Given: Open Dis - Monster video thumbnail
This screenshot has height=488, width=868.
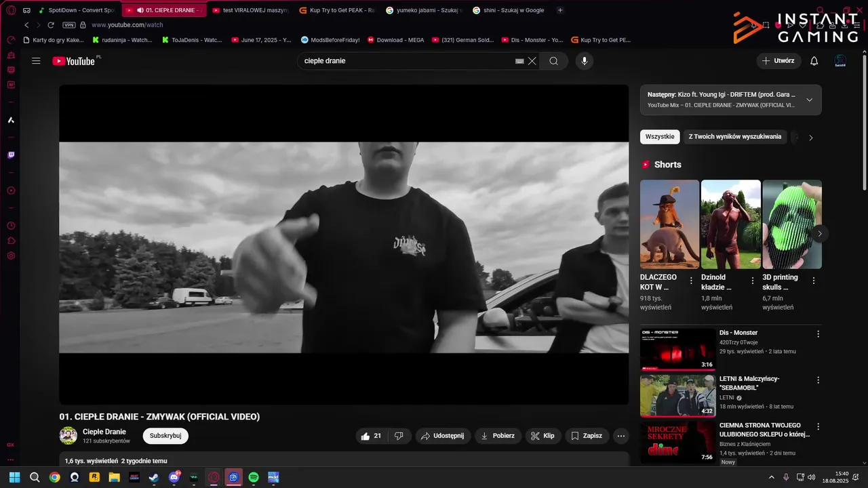Looking at the screenshot, I should (677, 349).
